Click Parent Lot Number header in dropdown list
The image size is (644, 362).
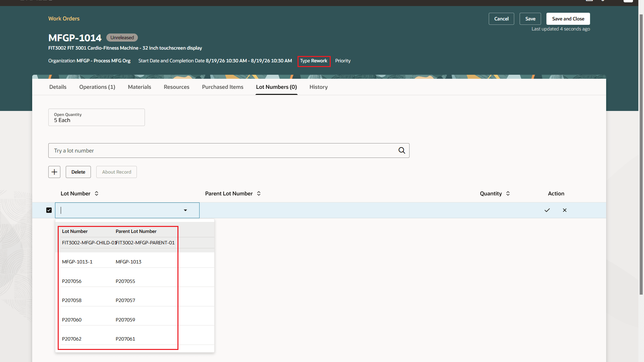(x=136, y=231)
